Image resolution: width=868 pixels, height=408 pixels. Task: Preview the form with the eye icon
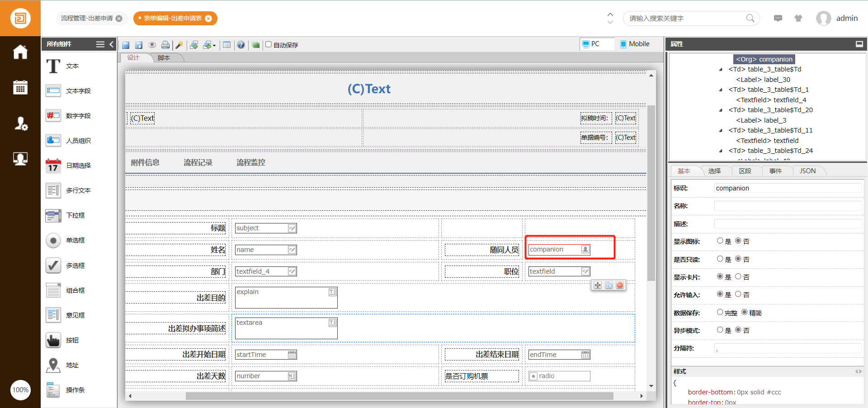click(152, 45)
